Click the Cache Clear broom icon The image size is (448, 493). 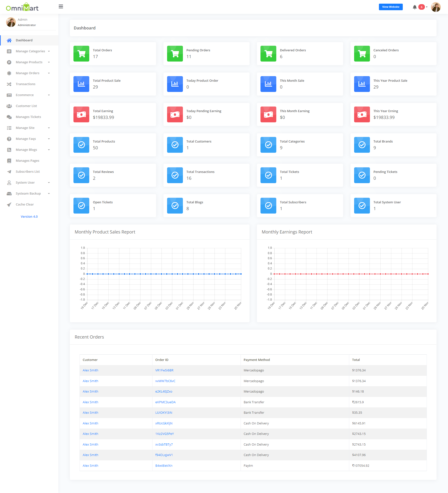coord(9,205)
